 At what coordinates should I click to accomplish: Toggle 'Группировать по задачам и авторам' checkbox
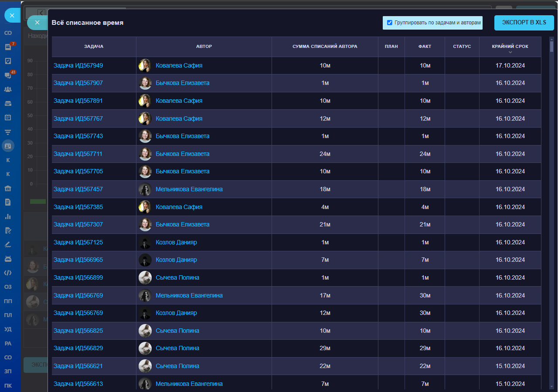click(390, 23)
